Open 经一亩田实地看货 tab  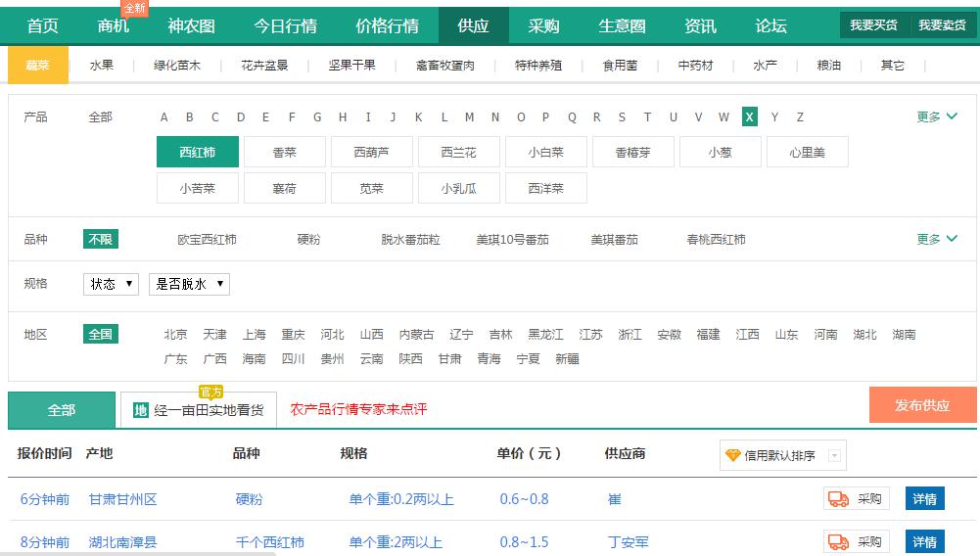point(199,410)
